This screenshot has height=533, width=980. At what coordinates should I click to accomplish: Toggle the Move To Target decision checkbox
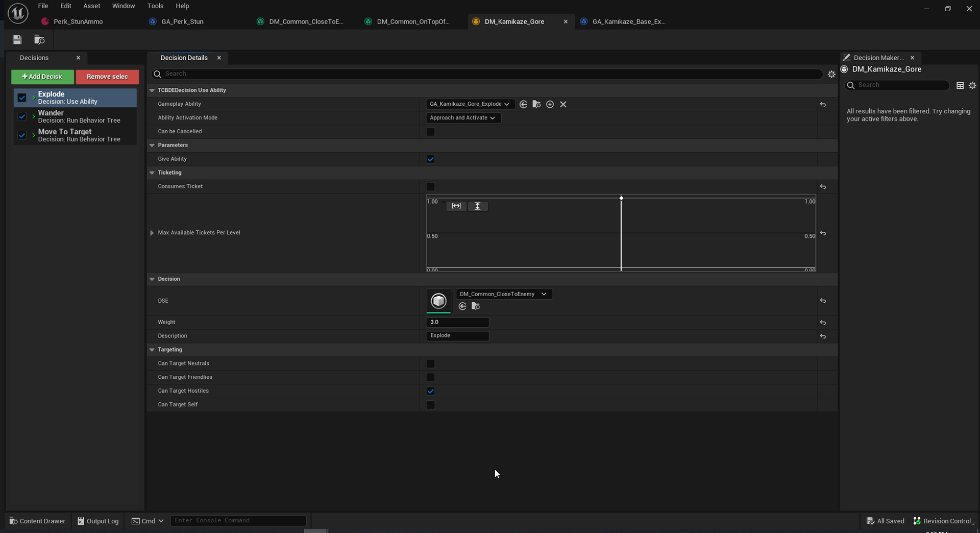(22, 135)
